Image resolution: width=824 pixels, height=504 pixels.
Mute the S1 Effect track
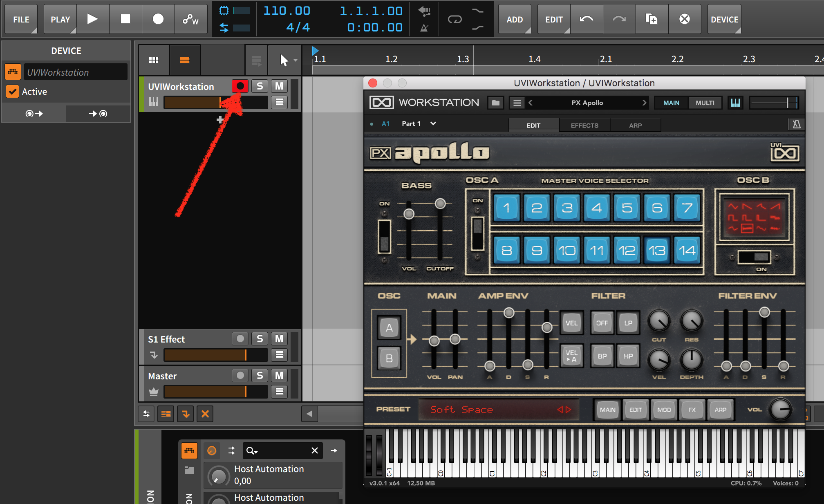(x=279, y=338)
